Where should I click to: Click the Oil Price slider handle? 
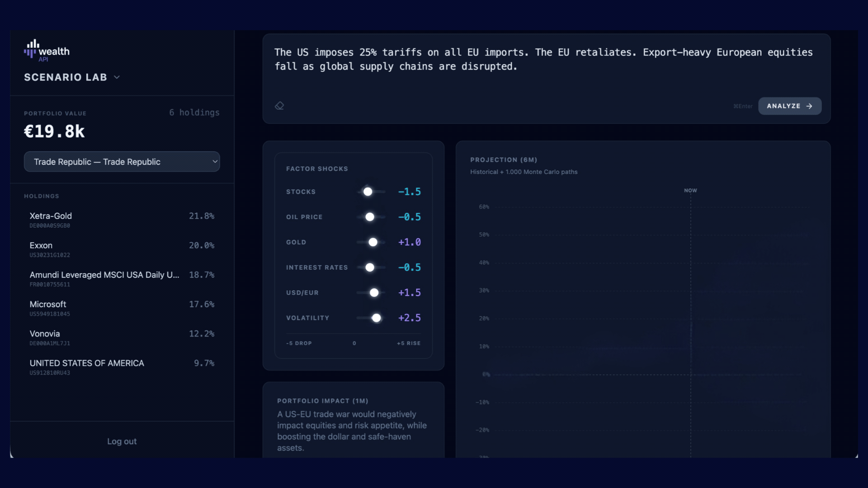coord(370,217)
